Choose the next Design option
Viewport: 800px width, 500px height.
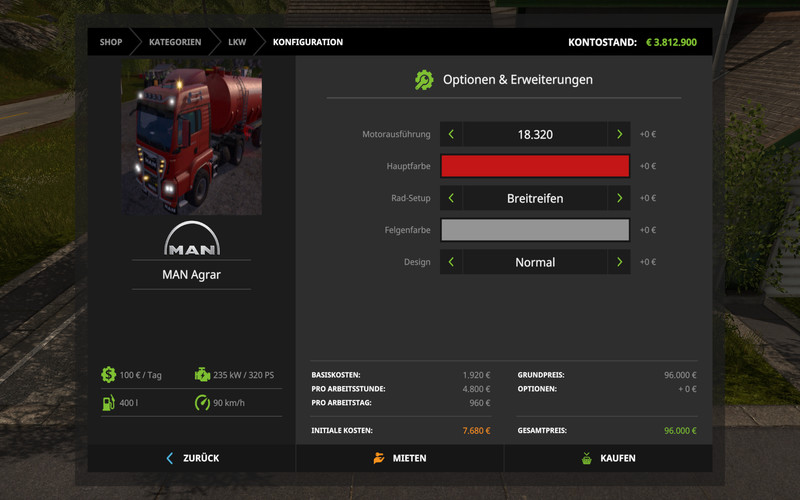(620, 262)
